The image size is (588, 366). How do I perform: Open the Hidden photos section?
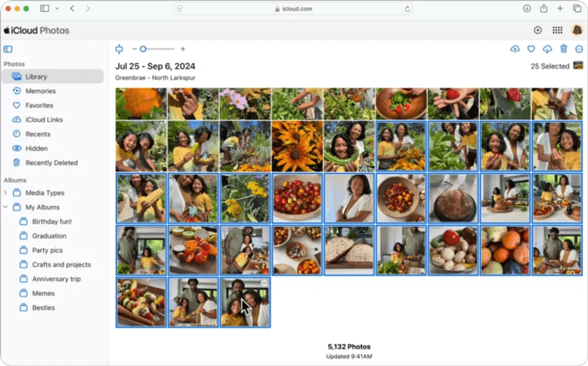(36, 148)
